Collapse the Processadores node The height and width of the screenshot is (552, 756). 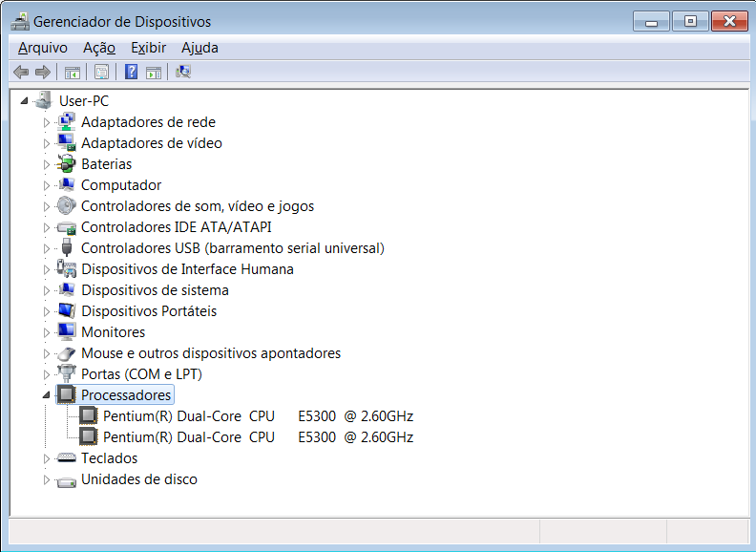(x=46, y=394)
